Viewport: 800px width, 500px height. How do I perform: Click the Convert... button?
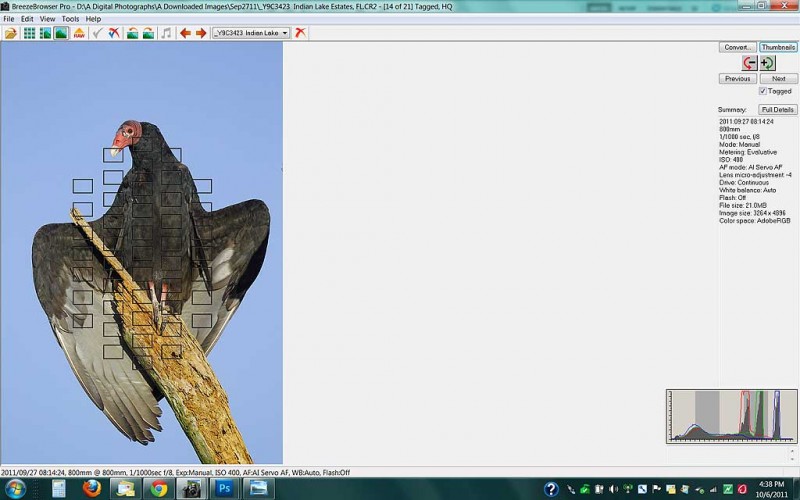[737, 47]
